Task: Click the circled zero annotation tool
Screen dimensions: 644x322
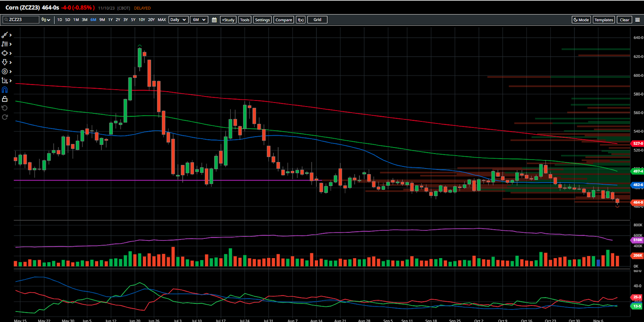Action: tap(5, 72)
